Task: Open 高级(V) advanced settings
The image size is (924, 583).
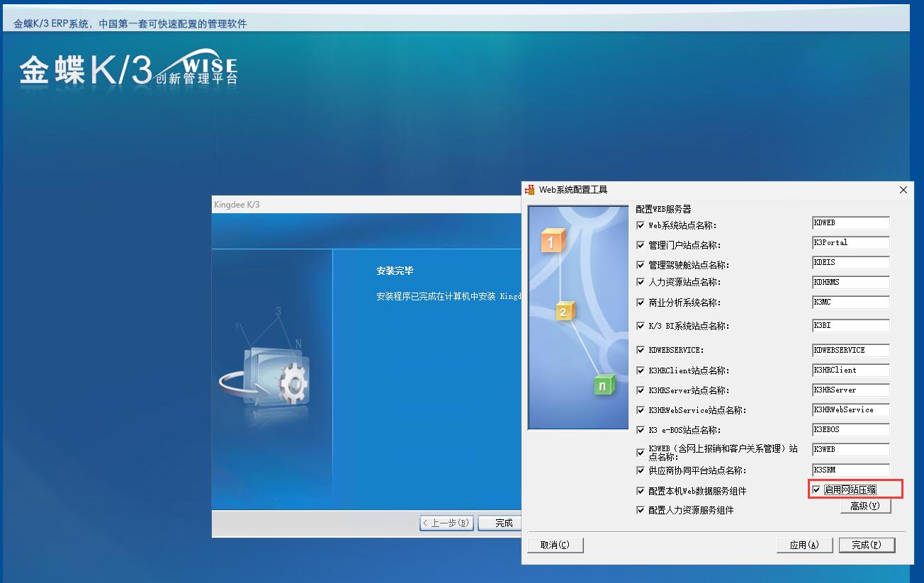Action: 865,506
